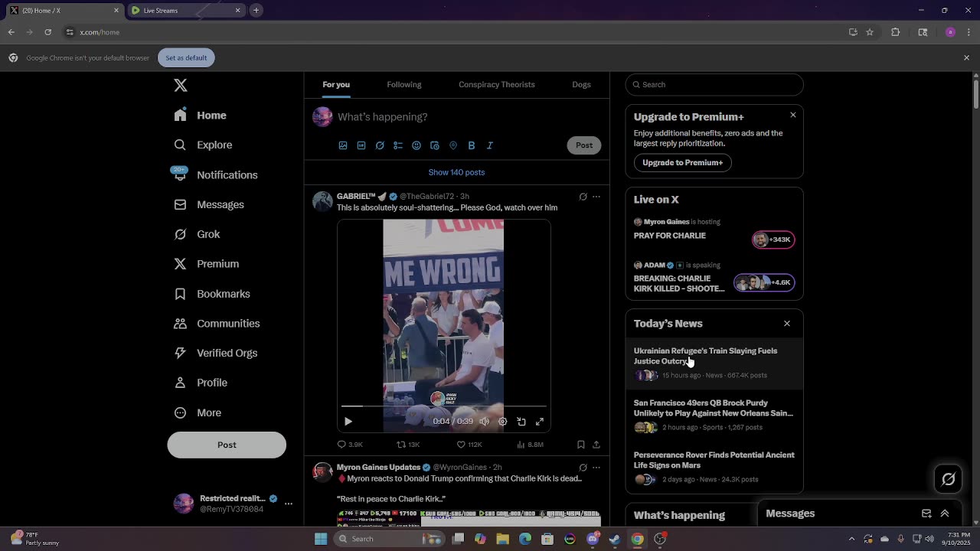View analytics of GABRIEL's post (8.8M)
Screen dimensions: 980x551
click(530, 445)
